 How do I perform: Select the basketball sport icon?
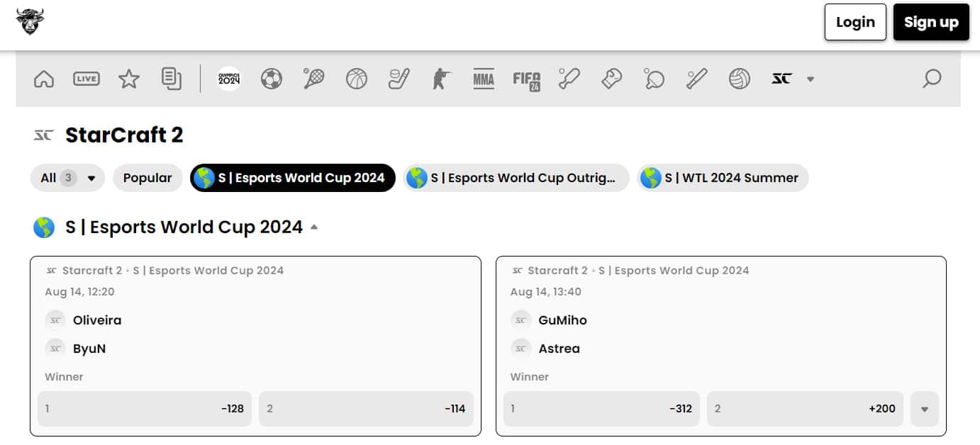coord(357,79)
